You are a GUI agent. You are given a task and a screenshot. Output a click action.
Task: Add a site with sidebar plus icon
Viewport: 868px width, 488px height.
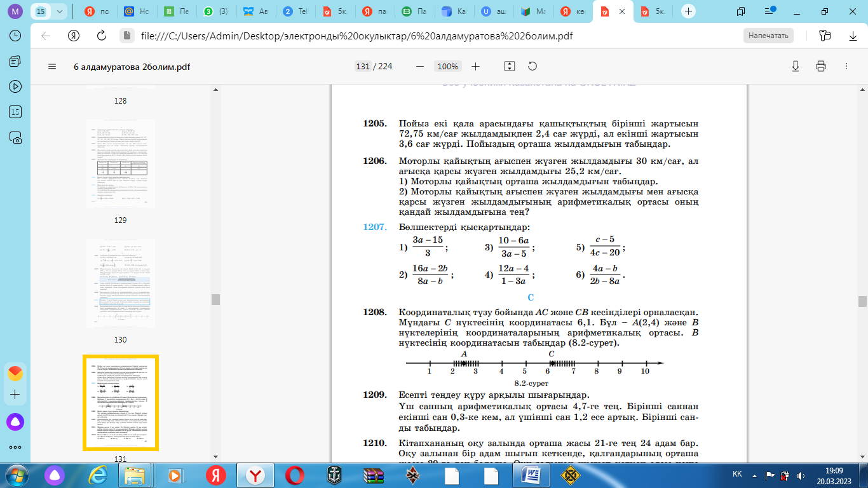click(16, 395)
